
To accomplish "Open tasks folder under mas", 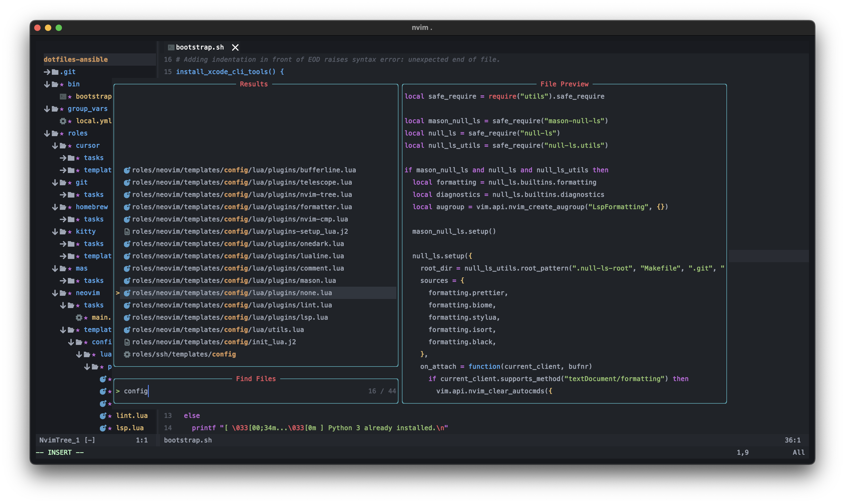I will click(x=93, y=281).
